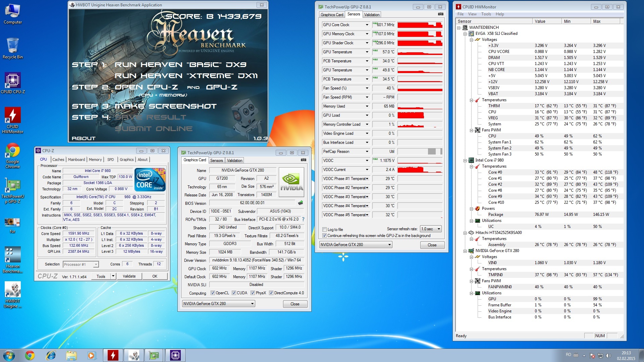Select the TechPowerUp GPU-Z desktop shortcut
Viewport: 644px width, 362px height.
tap(13, 191)
